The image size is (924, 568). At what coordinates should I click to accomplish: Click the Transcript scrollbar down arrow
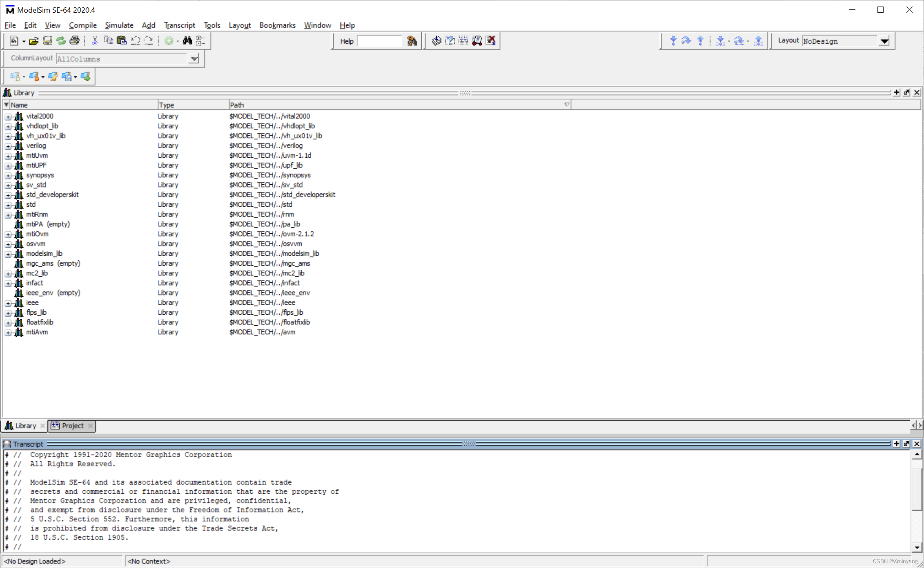[917, 548]
